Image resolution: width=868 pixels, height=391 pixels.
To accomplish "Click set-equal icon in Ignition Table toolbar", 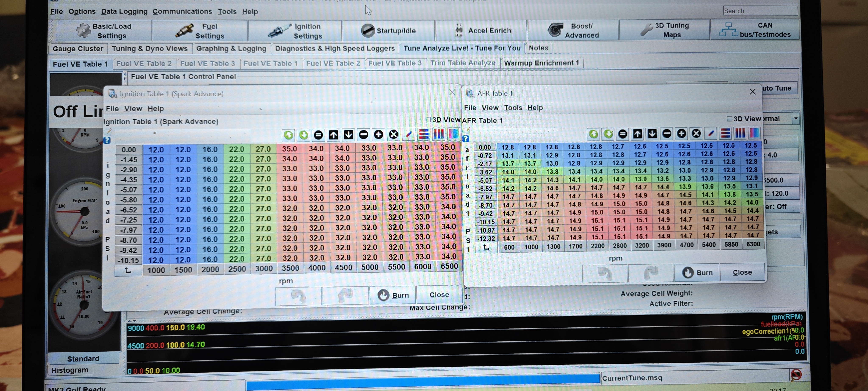I will (318, 135).
